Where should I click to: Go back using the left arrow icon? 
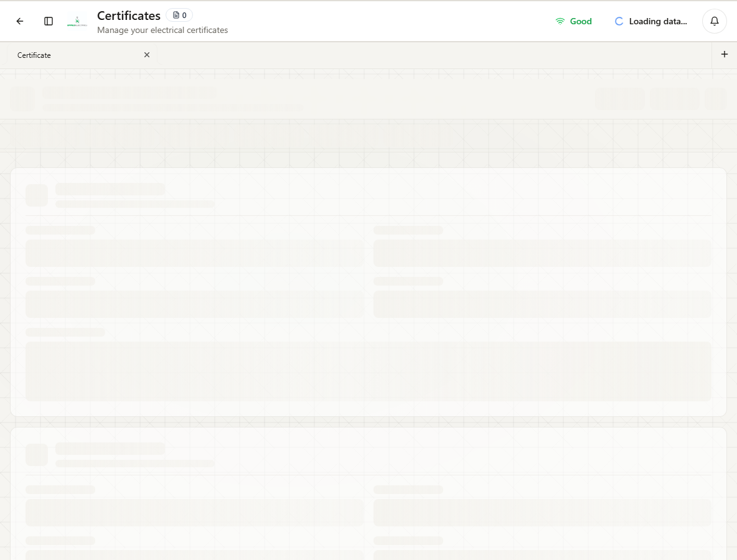click(20, 21)
